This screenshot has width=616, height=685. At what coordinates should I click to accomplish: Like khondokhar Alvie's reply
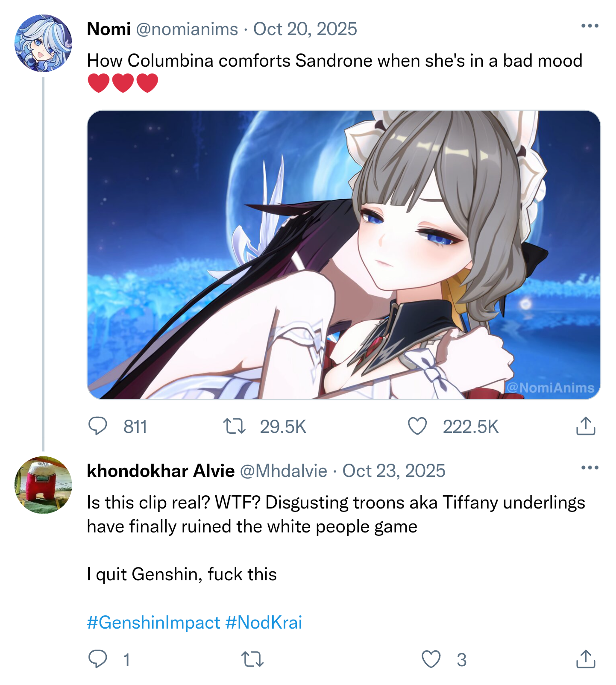click(x=431, y=659)
